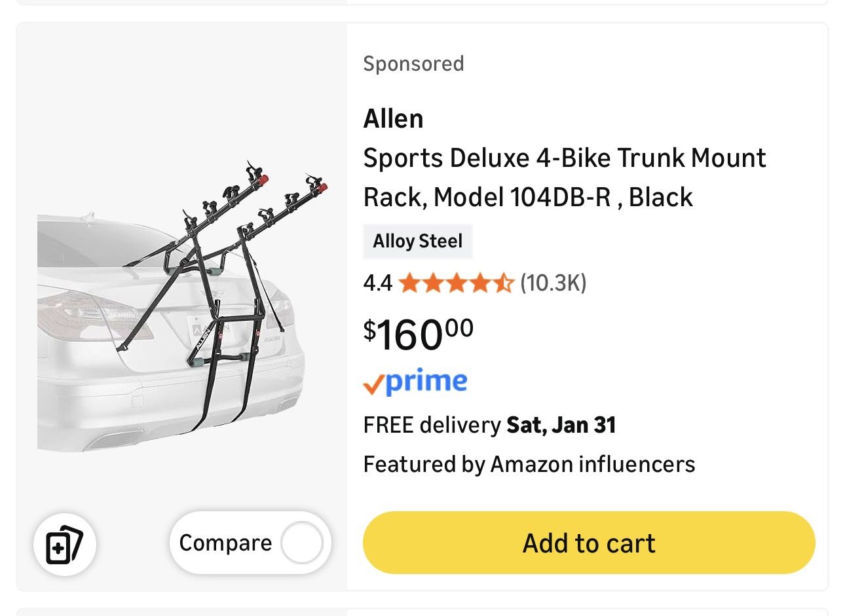Viewport: 845px width, 616px height.
Task: Tap the $160.00 price
Action: click(x=418, y=335)
